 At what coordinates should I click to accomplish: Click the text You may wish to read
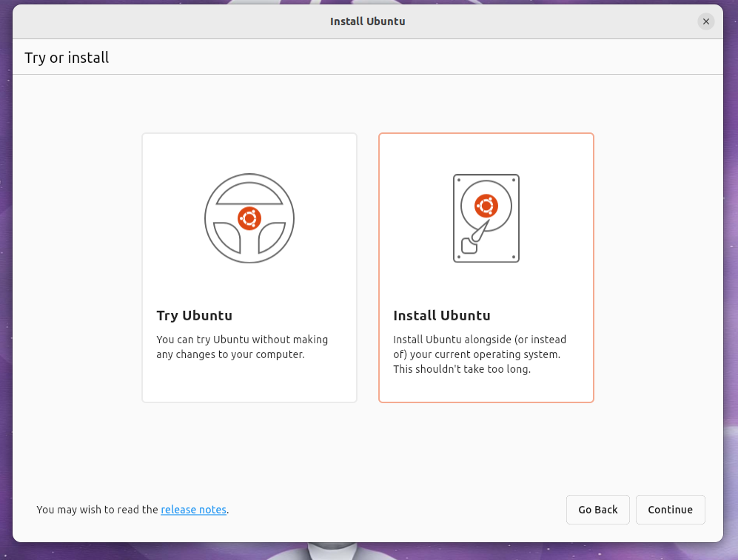(x=98, y=510)
